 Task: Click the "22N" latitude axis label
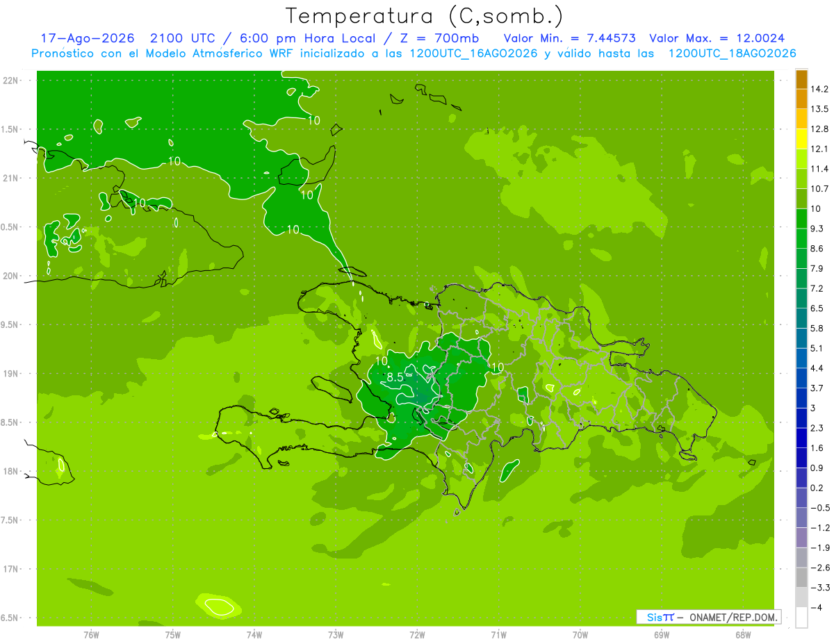pyautogui.click(x=10, y=81)
